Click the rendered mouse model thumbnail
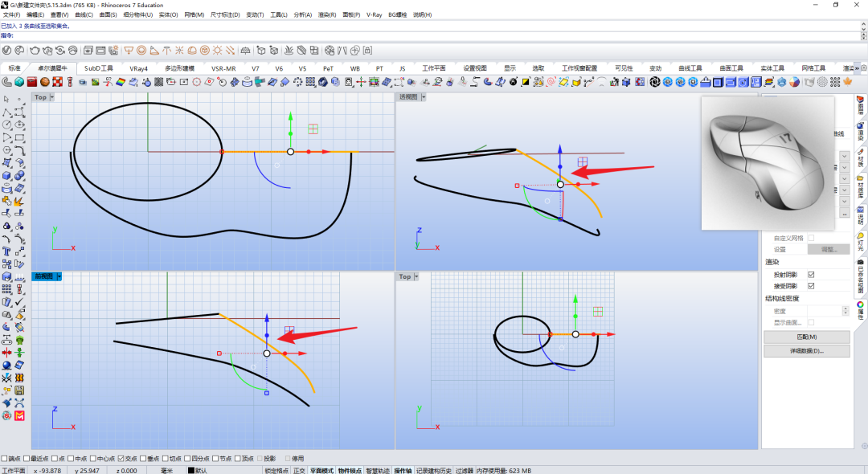Screen dimensions: 868x474 [768, 162]
